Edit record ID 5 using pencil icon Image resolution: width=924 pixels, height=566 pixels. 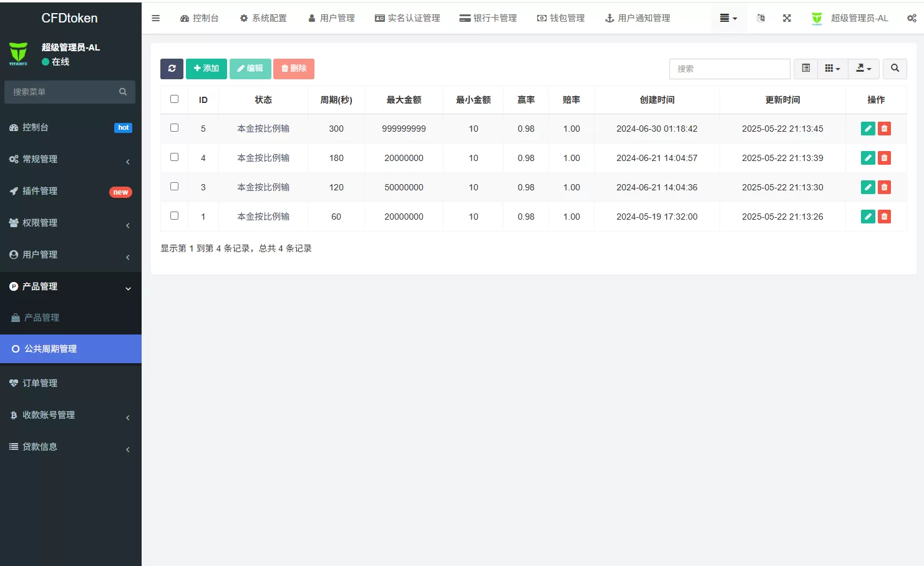tap(868, 129)
